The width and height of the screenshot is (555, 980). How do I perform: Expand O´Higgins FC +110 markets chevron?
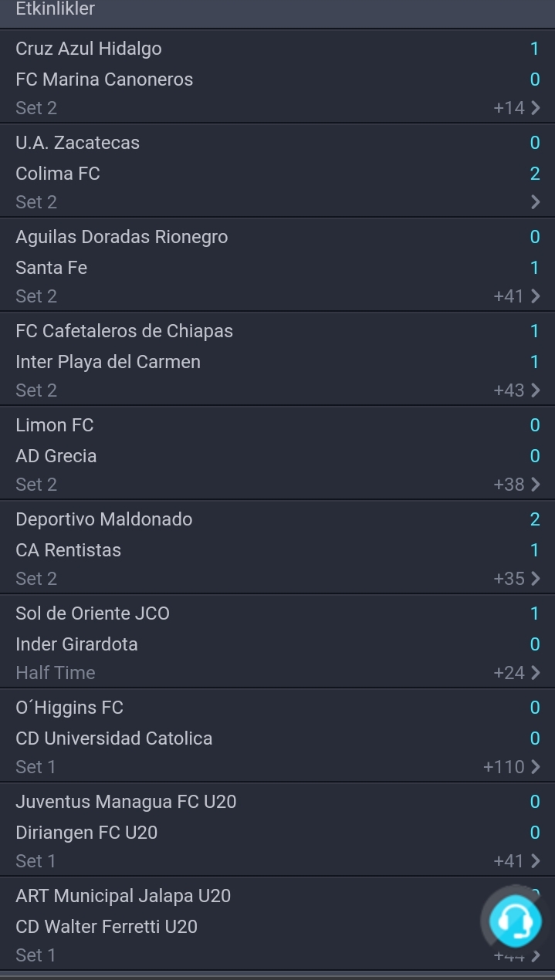(536, 767)
